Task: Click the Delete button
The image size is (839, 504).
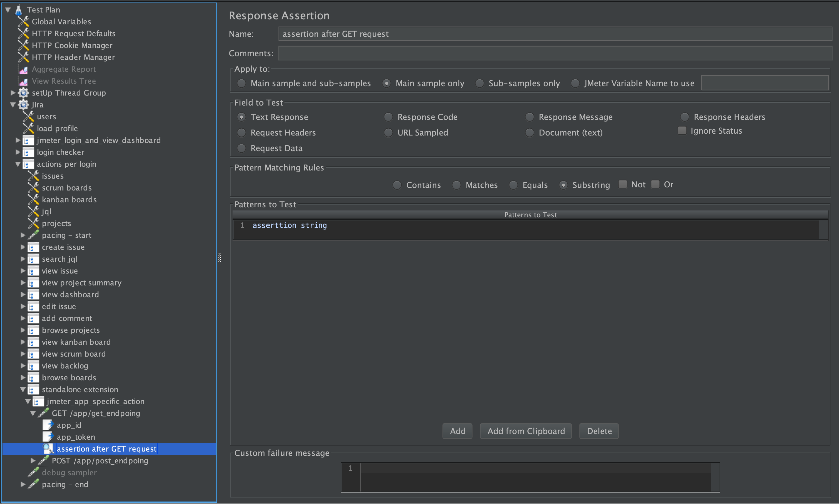Action: click(x=599, y=431)
